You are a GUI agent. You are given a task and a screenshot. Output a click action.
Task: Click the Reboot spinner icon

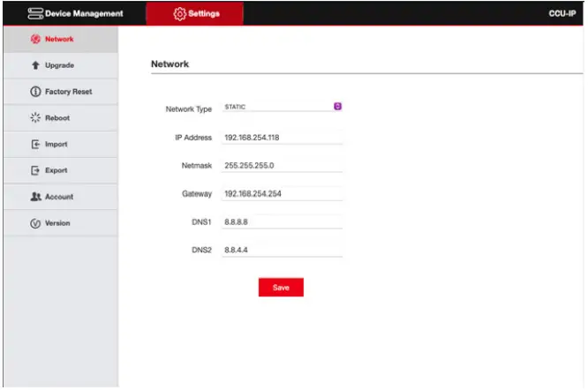point(35,117)
